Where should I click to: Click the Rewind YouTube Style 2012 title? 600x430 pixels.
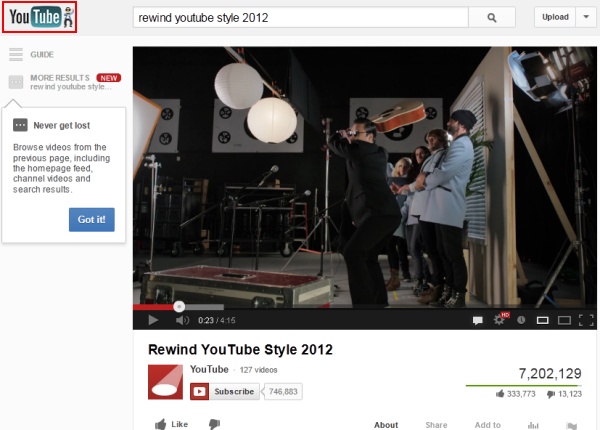click(x=240, y=349)
